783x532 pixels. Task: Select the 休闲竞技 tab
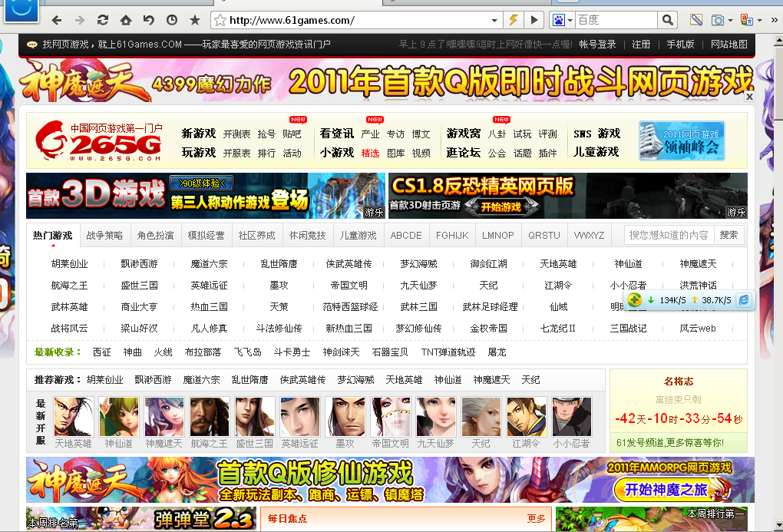pos(307,235)
